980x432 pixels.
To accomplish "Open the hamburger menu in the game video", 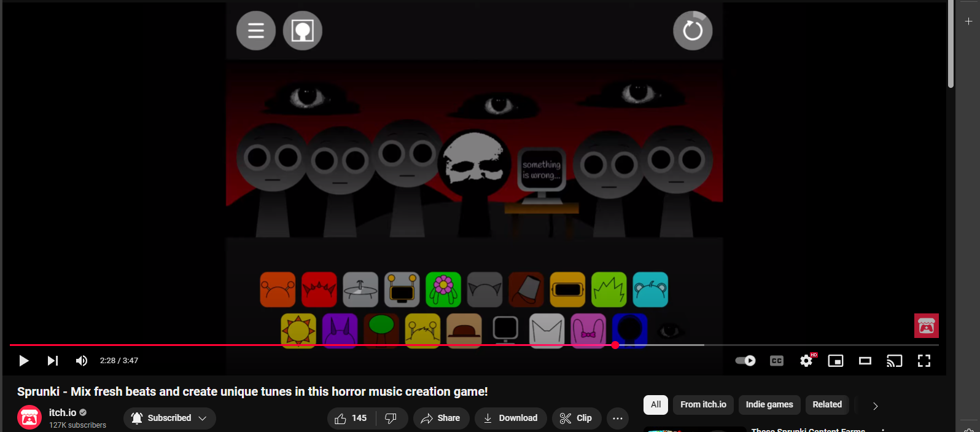I will click(256, 31).
